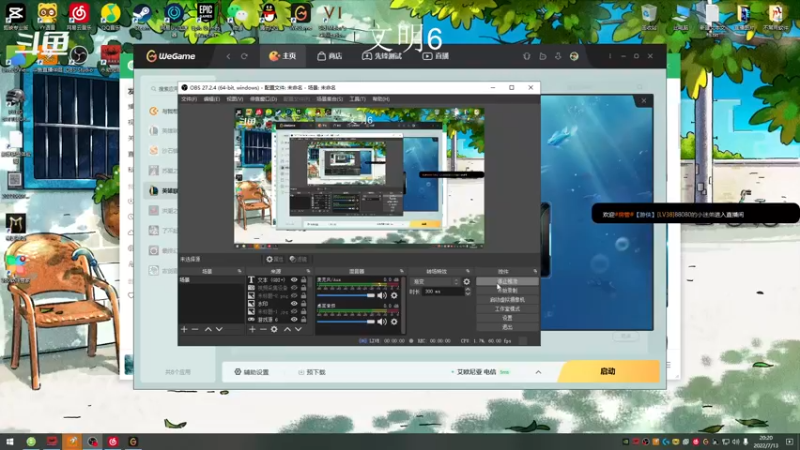Viewport: 800px width, 450px height.
Task: Open the QQ Music desktop icon
Action: (x=110, y=14)
